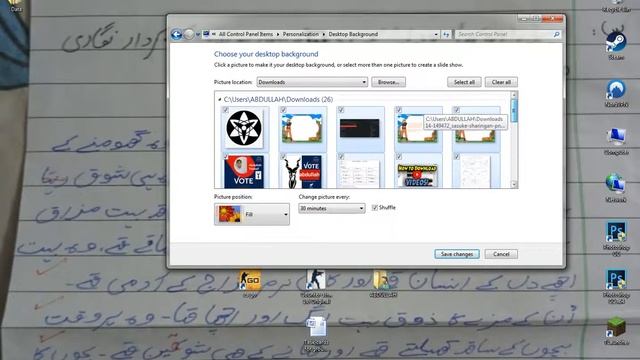Open the address bar previous locations dropdown

pyautogui.click(x=436, y=34)
